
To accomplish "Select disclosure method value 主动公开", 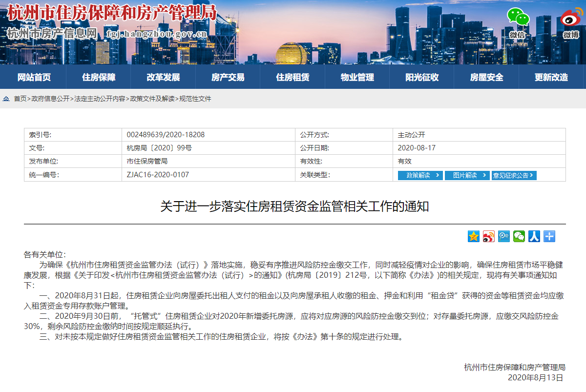I will [x=412, y=135].
